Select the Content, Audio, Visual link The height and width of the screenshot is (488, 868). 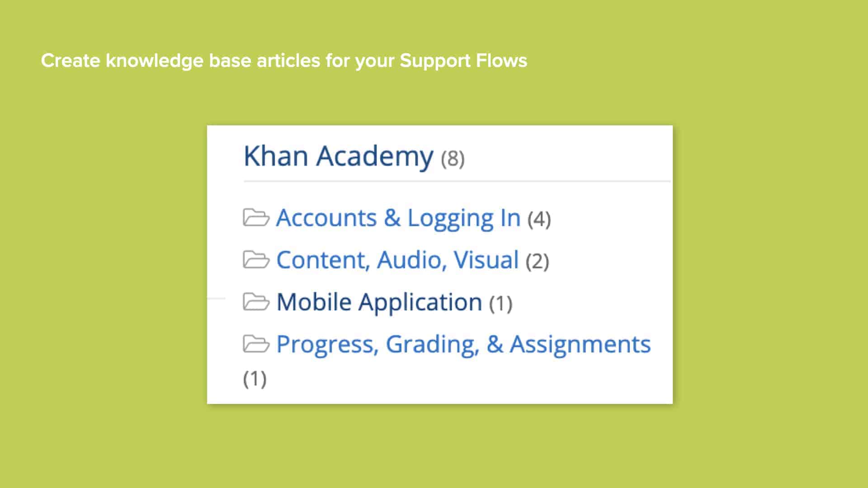[397, 260]
